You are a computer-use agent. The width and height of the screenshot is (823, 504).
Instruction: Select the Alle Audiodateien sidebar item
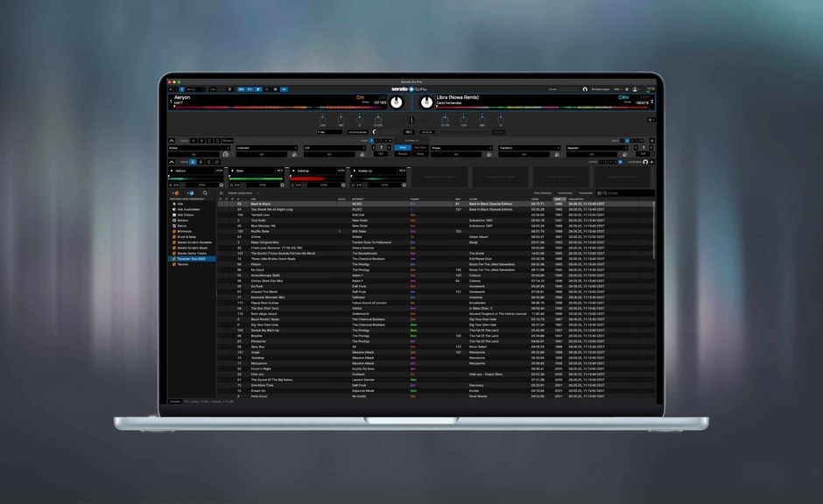pos(189,209)
